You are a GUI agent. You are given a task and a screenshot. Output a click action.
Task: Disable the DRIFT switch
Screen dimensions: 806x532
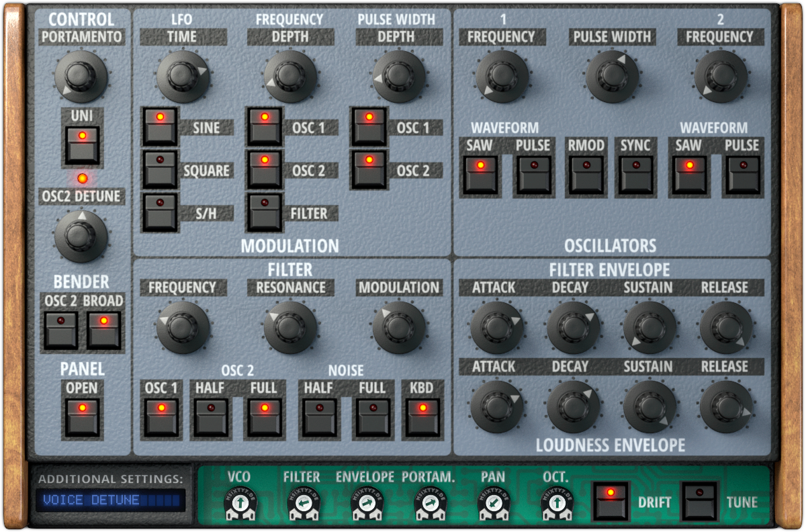[x=613, y=500]
